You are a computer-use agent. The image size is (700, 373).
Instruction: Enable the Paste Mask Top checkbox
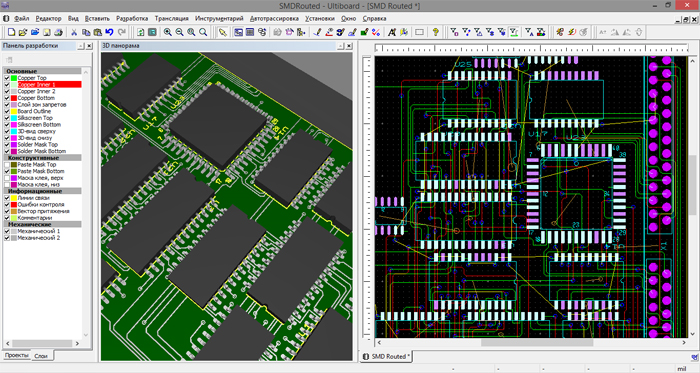point(7,165)
